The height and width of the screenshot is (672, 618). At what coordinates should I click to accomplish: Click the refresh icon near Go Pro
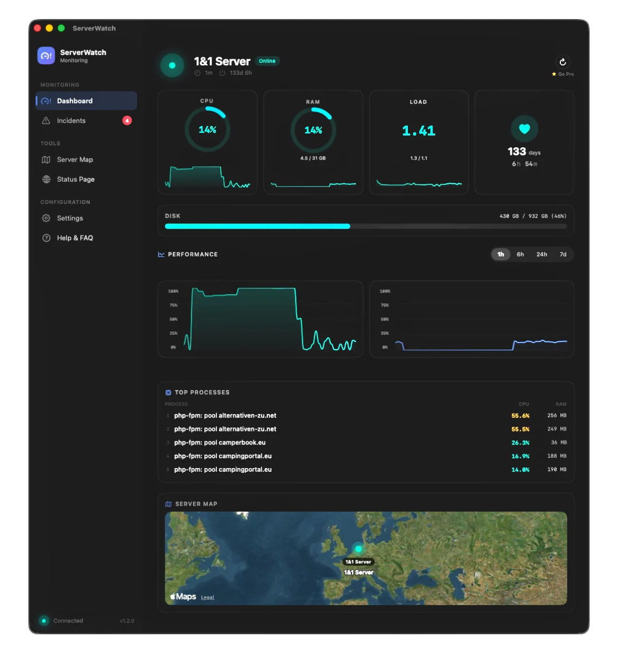[563, 62]
